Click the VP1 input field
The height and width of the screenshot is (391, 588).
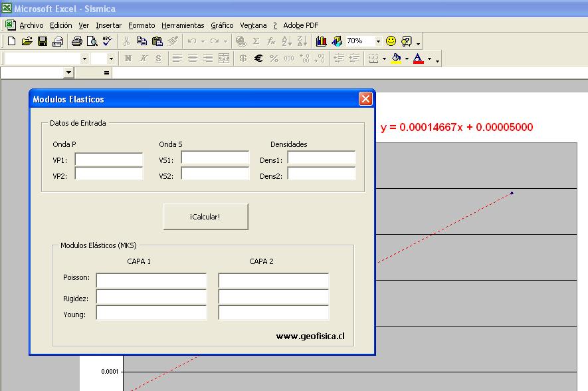109,159
